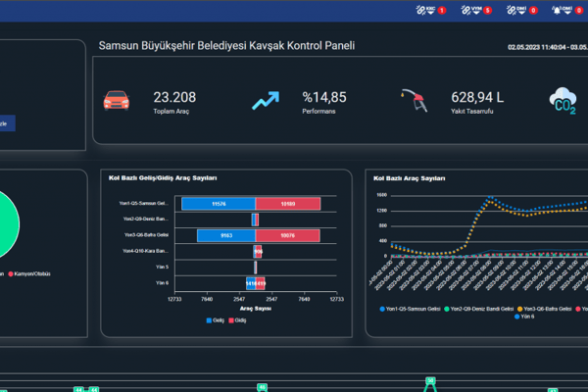Click the blue rising-arrow Performans icon

266,101
